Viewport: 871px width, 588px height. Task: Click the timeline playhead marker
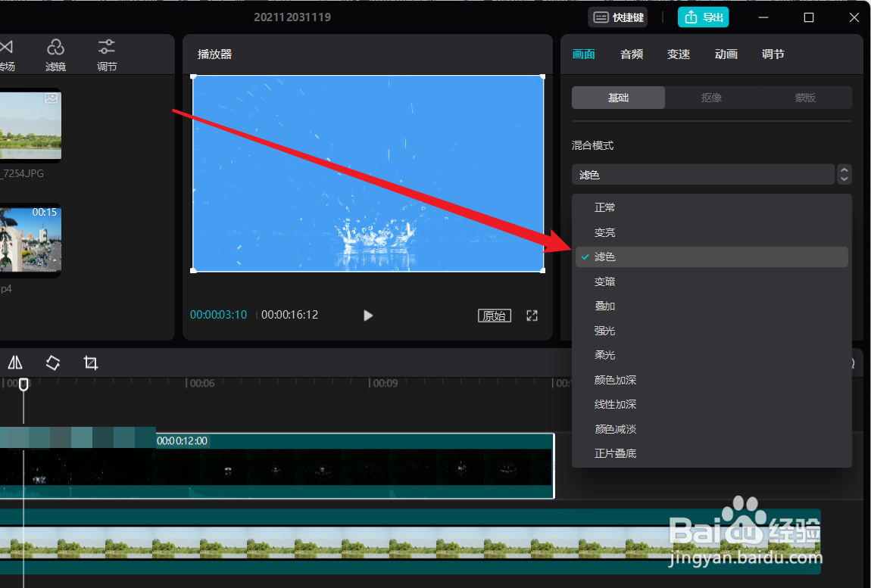point(23,384)
